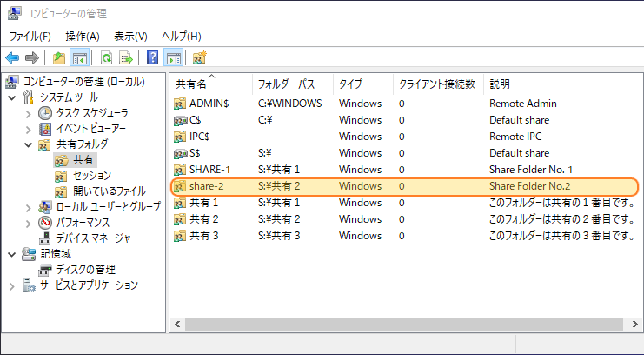Click the S:¥共有 3 folder path cell
This screenshot has width=644, height=355.
279,236
